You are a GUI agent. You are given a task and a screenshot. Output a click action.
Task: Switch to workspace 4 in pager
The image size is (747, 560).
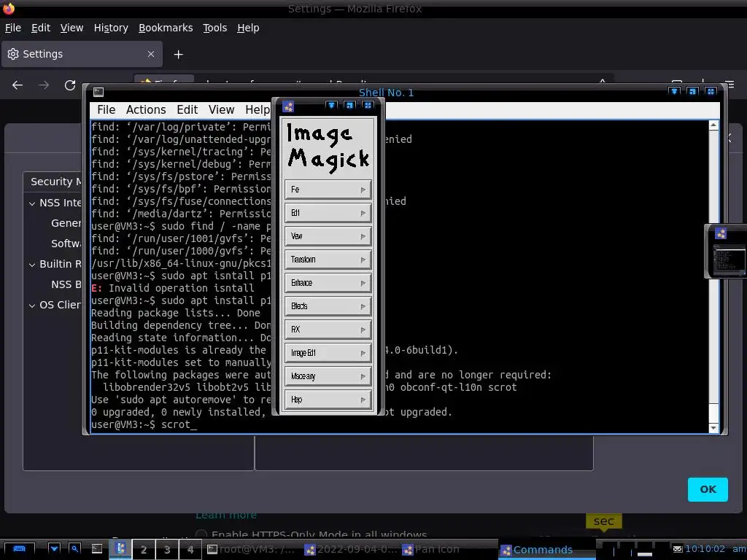[190, 550]
